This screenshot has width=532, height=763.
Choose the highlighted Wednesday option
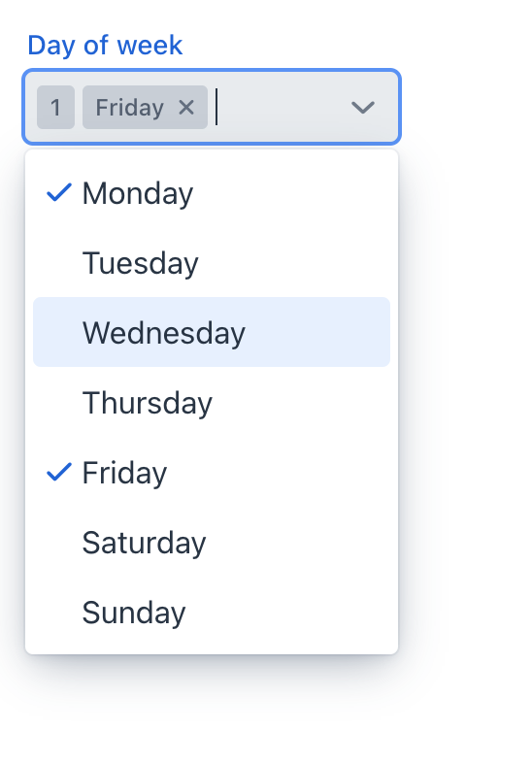[x=212, y=332]
